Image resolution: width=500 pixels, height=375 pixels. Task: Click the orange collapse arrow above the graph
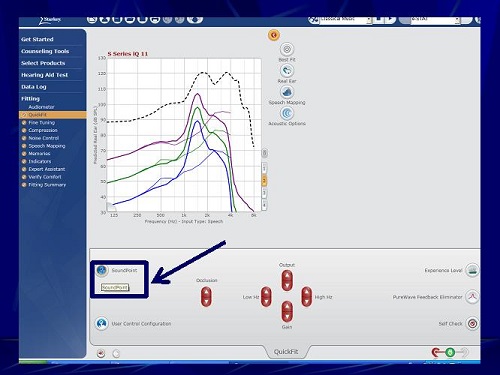274,35
